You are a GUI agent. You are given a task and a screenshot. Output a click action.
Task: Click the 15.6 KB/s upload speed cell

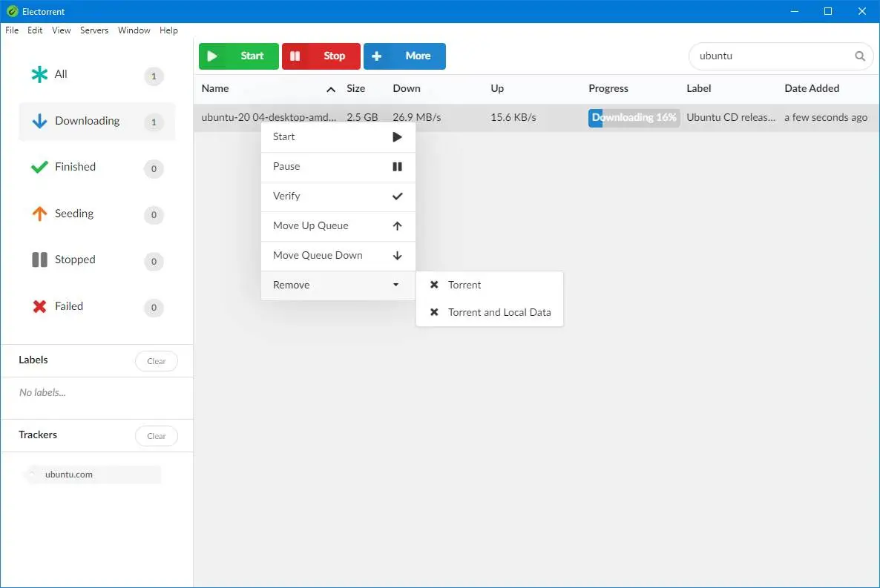[x=513, y=118]
